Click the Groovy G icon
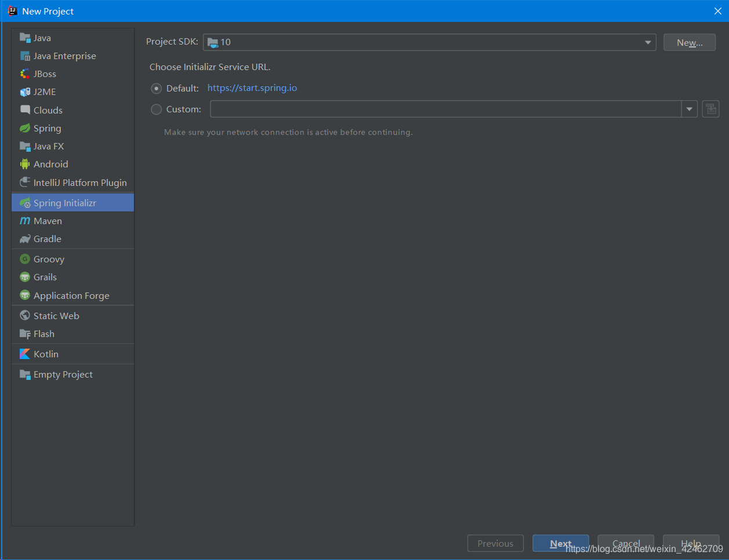729x560 pixels. point(25,259)
